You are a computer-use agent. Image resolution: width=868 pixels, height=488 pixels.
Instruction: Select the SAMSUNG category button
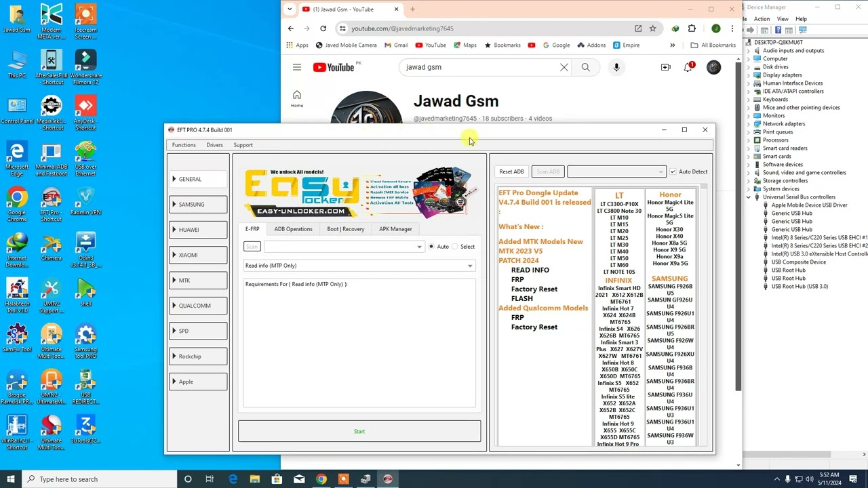pyautogui.click(x=198, y=205)
